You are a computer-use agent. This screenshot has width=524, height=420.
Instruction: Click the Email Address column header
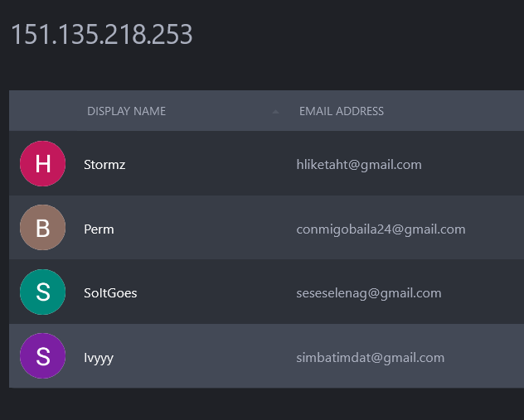click(341, 111)
